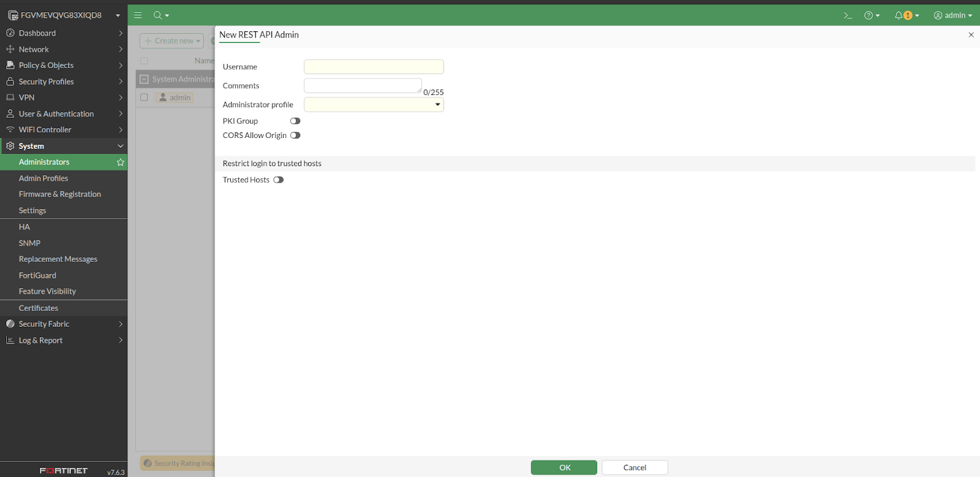Collapse the System menu section

point(120,146)
